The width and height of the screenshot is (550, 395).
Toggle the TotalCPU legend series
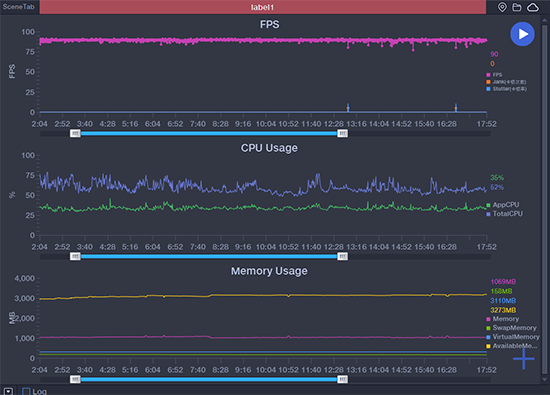pyautogui.click(x=504, y=214)
